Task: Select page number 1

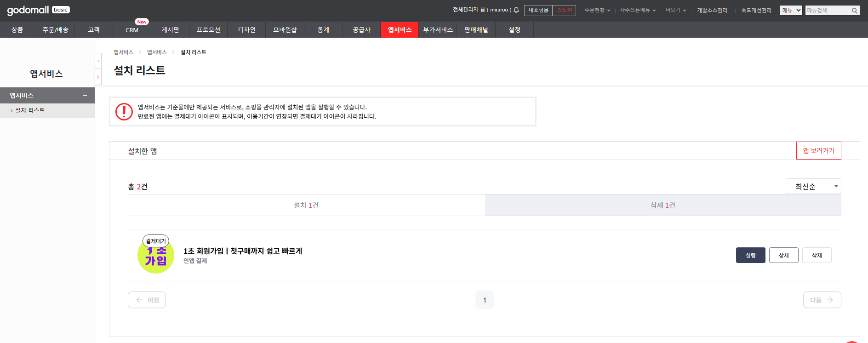Action: tap(485, 300)
